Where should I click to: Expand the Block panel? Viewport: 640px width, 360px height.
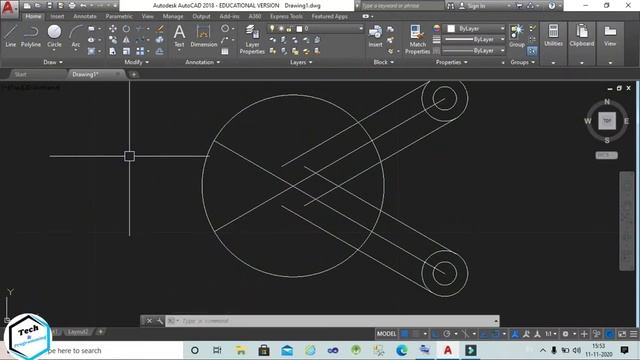tap(384, 62)
